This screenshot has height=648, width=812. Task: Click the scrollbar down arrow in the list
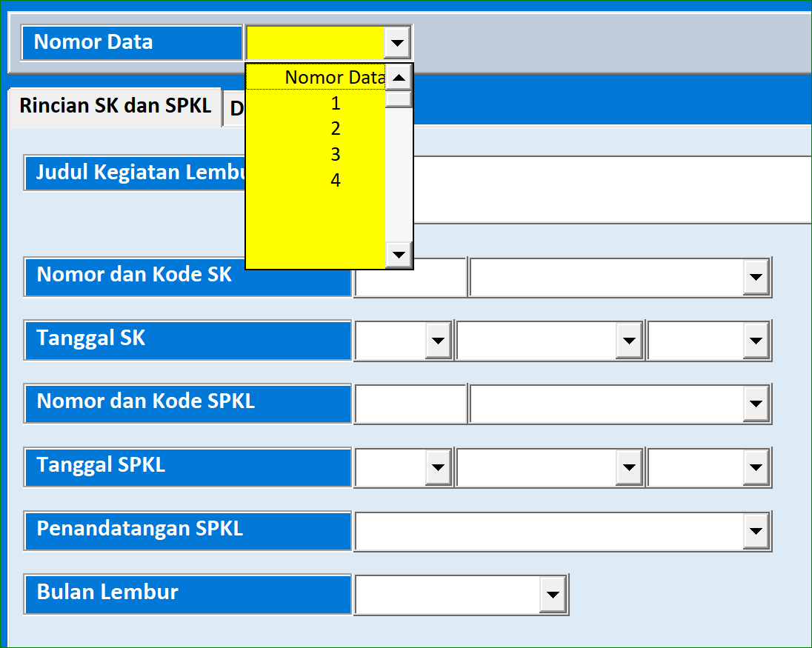(398, 255)
